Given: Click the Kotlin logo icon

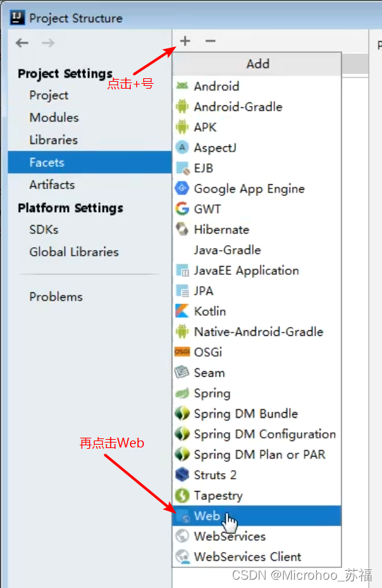Looking at the screenshot, I should [x=182, y=311].
